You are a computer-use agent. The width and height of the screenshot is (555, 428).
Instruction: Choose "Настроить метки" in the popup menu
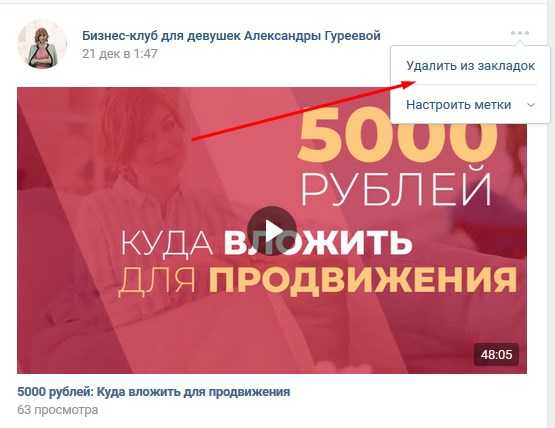[x=458, y=105]
